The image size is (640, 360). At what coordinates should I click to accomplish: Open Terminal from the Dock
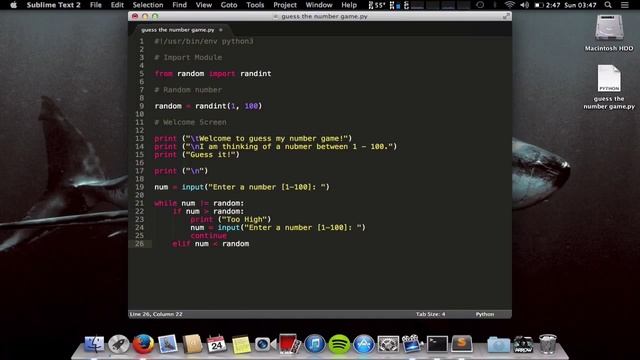coord(437,344)
